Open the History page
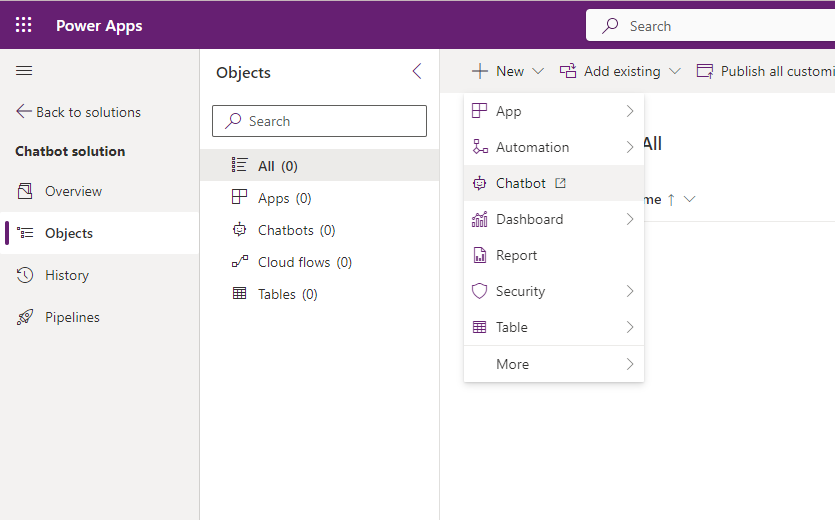The width and height of the screenshot is (835, 520). 100,275
